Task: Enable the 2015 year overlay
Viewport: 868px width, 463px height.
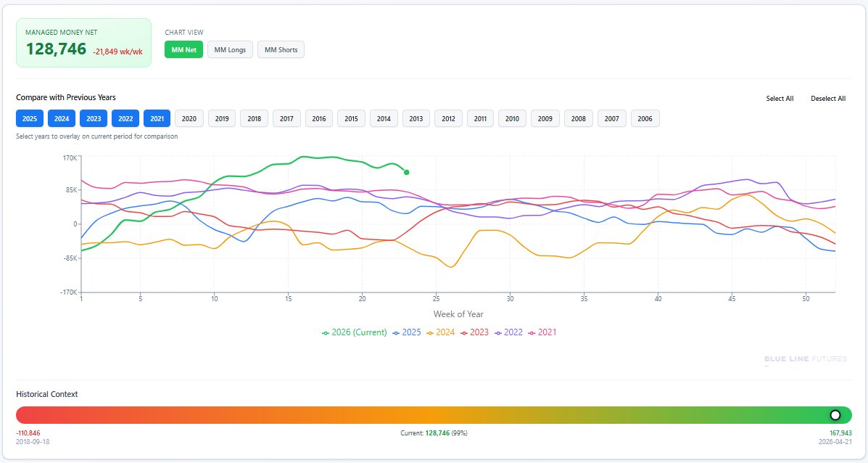Action: click(x=352, y=118)
